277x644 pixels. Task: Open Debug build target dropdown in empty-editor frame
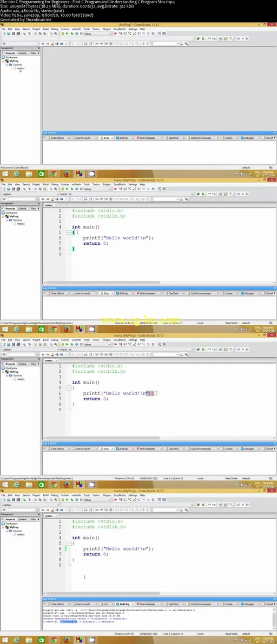click(x=97, y=33)
